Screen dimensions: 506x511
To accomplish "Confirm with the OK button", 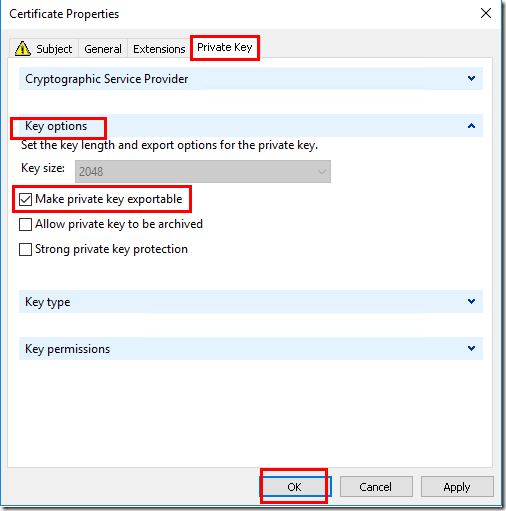I will click(x=295, y=487).
